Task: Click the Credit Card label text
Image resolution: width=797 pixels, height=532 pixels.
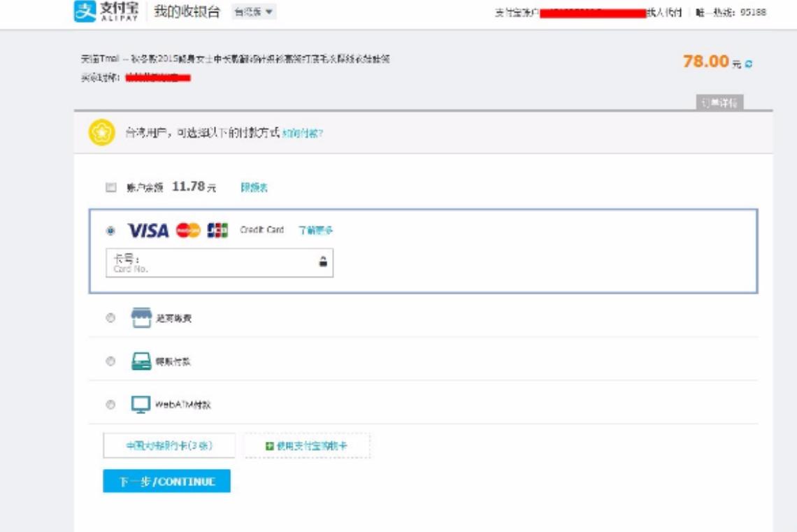Action: (261, 230)
